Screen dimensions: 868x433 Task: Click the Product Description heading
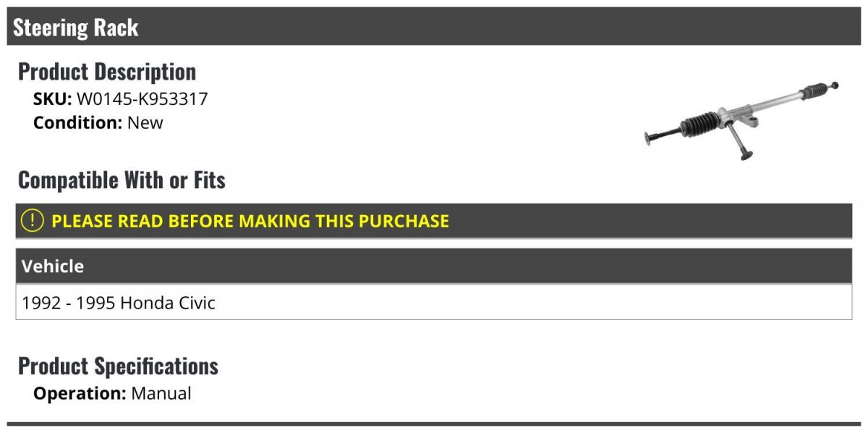(107, 71)
